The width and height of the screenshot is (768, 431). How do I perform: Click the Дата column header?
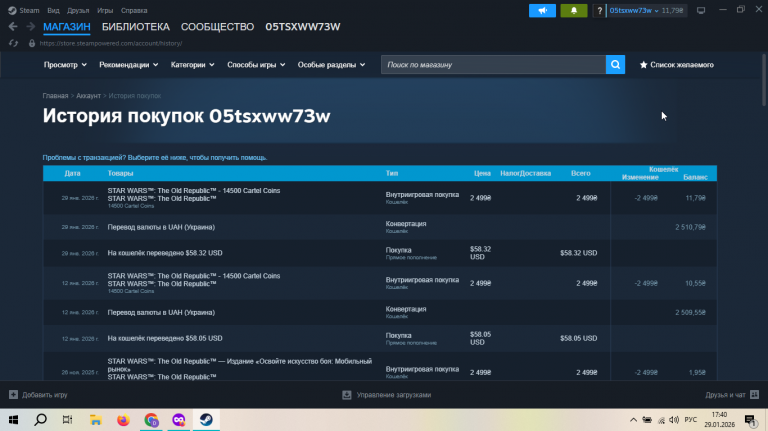tap(72, 173)
